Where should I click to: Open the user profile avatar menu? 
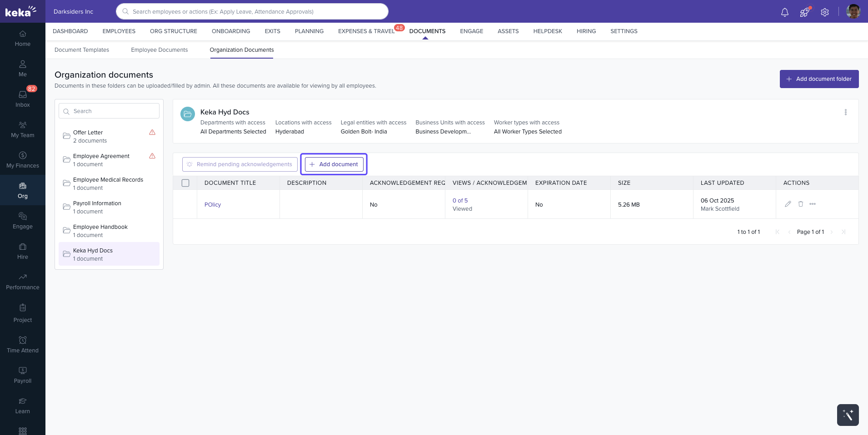pyautogui.click(x=853, y=12)
